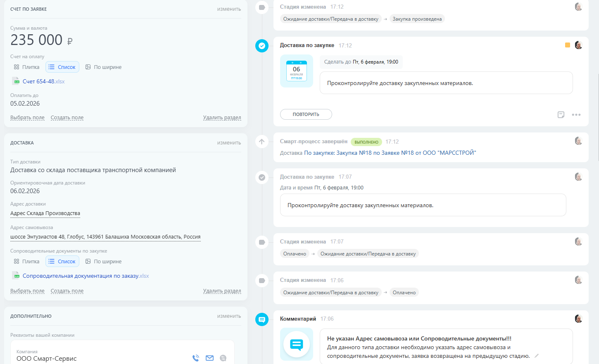
Task: Click Выбрать поле in the СЧЕТ ПО ЗАЯВКЕ section
Action: [x=27, y=118]
